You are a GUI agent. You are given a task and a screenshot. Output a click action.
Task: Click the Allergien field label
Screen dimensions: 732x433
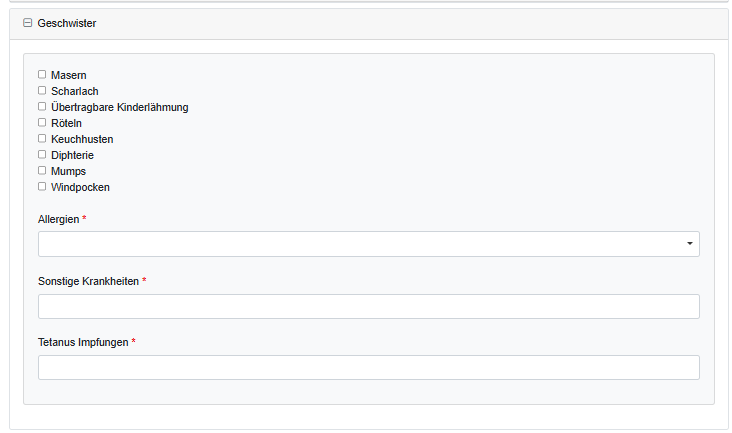[x=58, y=219]
